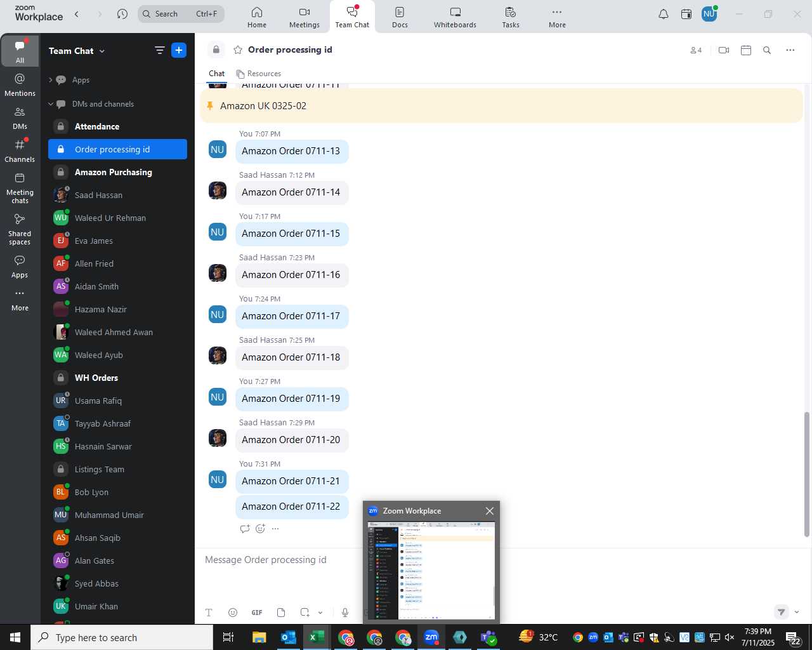This screenshot has height=650, width=812.
Task: Open the Whiteboards tab
Action: tap(455, 17)
